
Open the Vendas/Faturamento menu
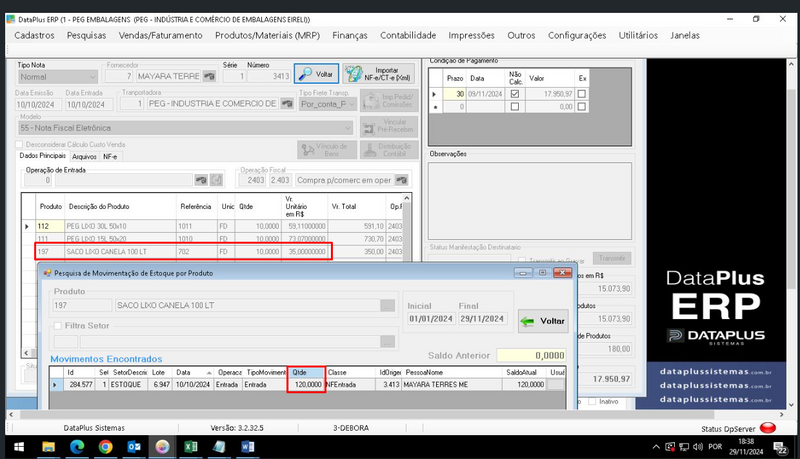point(160,35)
